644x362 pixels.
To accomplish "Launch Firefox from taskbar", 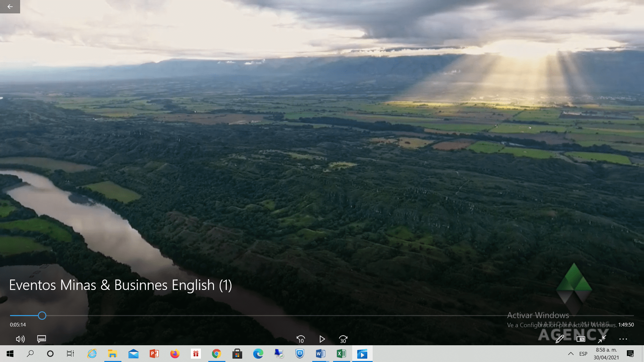I will [x=175, y=354].
